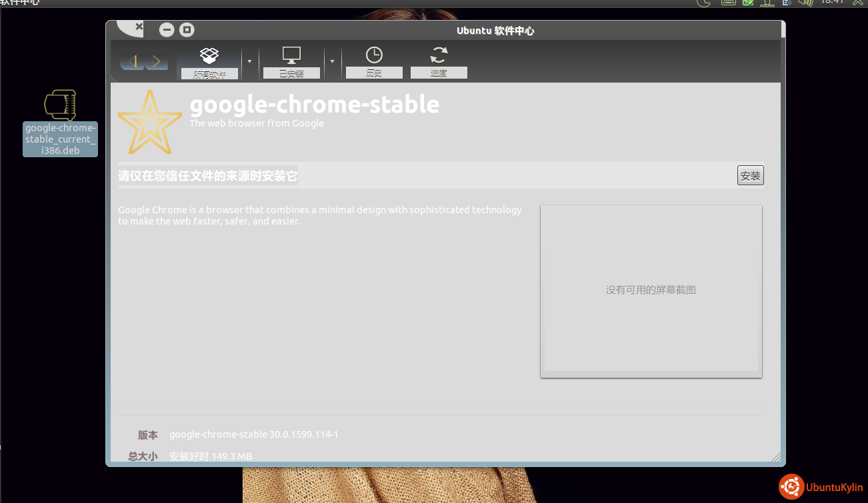Expand the 所有软件 dropdown arrow
Image resolution: width=868 pixels, height=503 pixels.
pos(249,61)
